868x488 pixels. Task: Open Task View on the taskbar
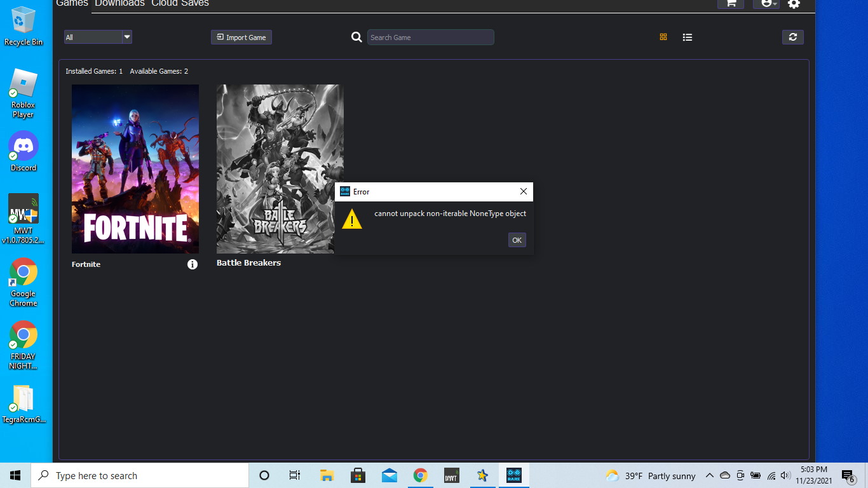coord(295,475)
